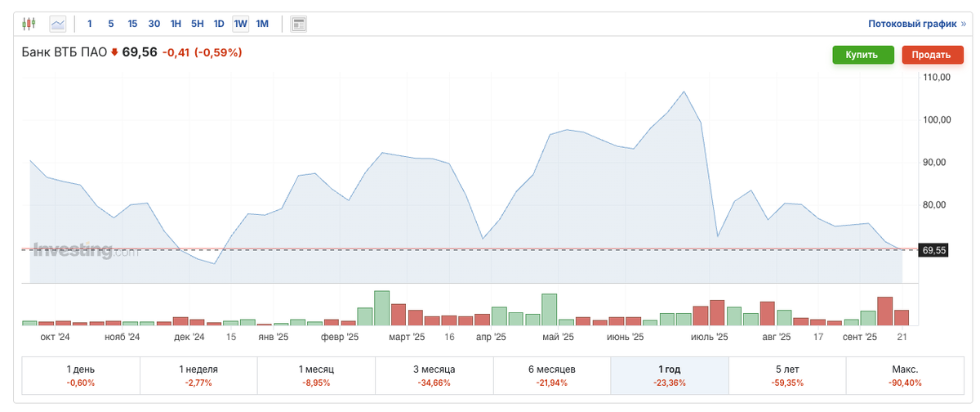Select the 5 лет period tab
Image resolution: width=980 pixels, height=412 pixels.
point(786,375)
